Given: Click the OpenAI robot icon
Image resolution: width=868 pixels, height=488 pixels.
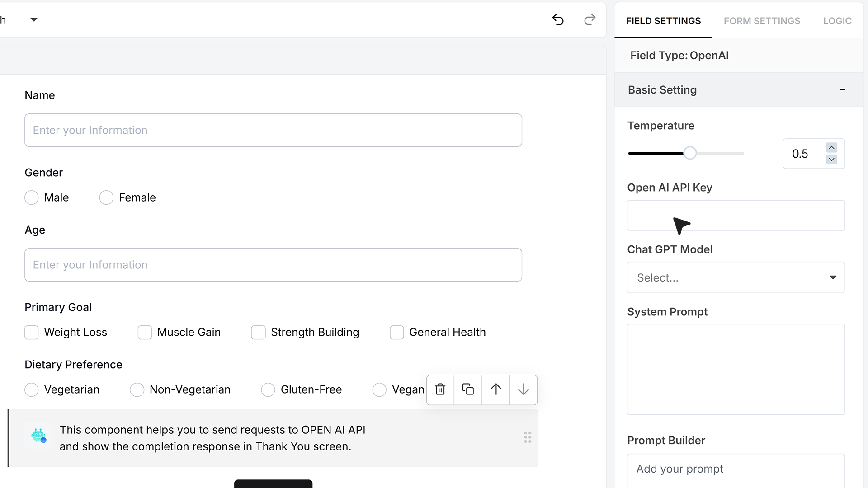Looking at the screenshot, I should [38, 436].
